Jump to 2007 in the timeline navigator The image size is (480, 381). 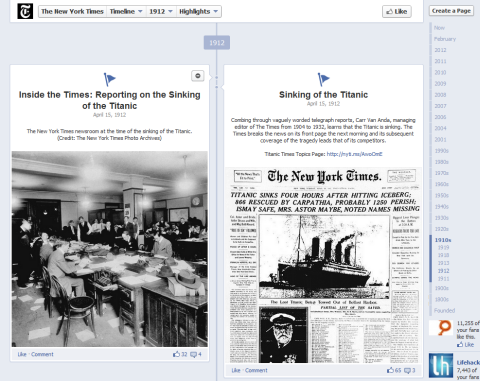click(x=440, y=106)
